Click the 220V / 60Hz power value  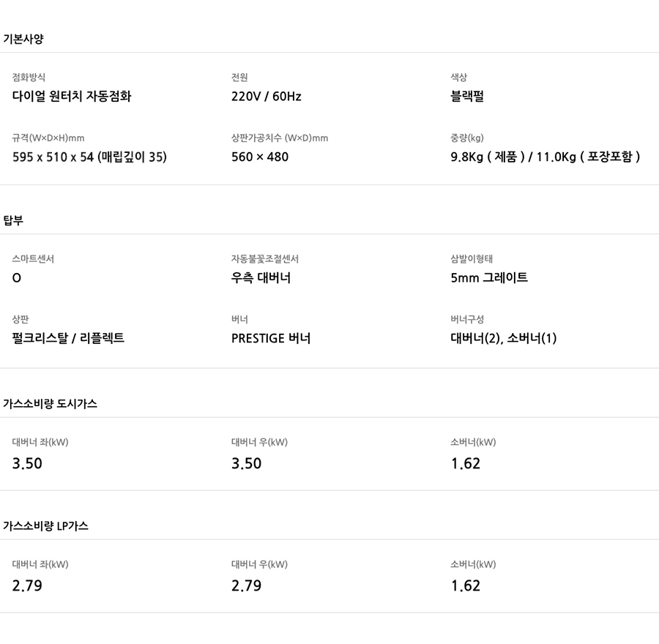[x=266, y=96]
